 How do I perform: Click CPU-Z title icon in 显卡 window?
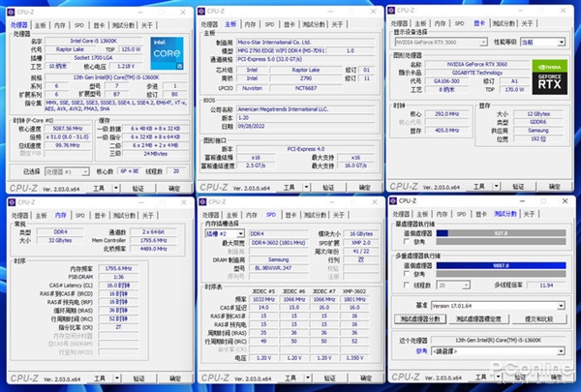[391, 11]
